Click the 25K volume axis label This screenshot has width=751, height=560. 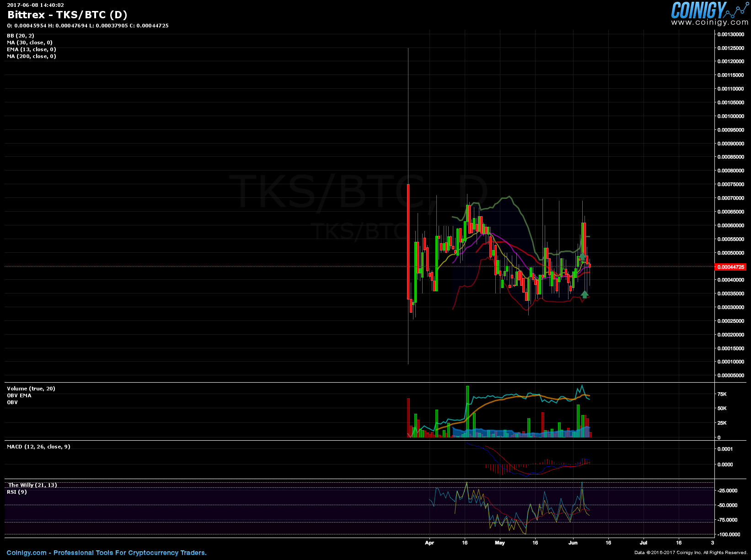[x=722, y=423]
